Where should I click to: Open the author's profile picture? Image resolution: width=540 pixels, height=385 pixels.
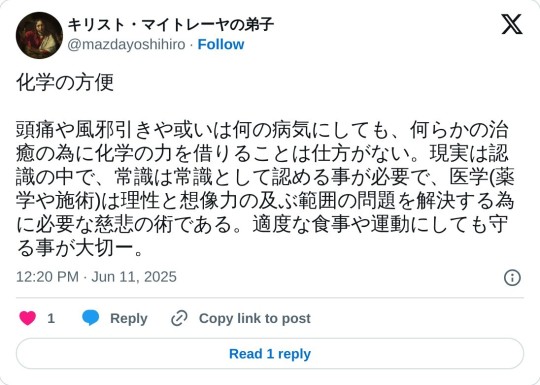point(39,35)
